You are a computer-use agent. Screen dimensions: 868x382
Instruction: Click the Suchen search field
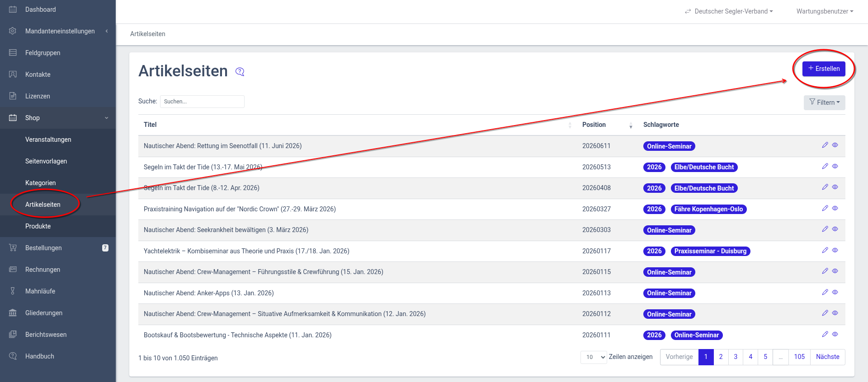click(202, 102)
